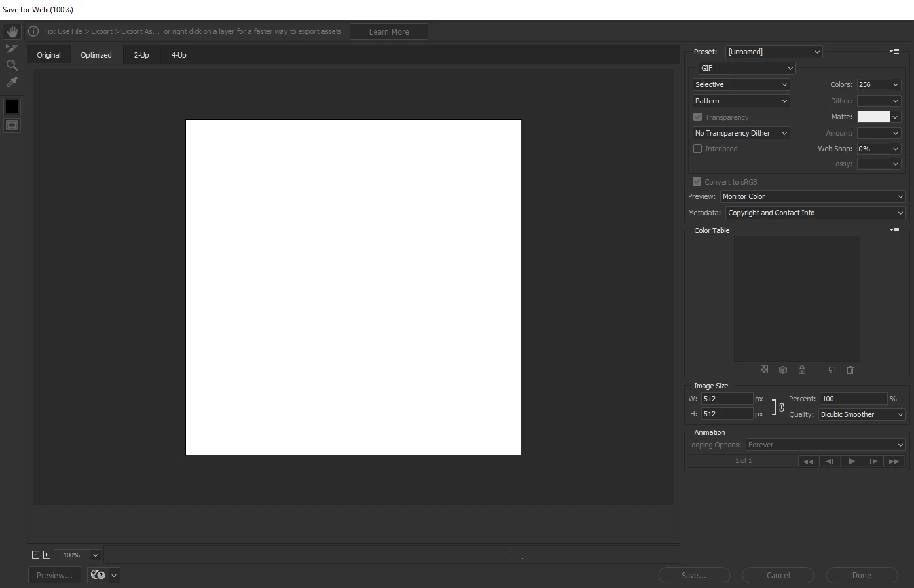This screenshot has width=914, height=588.
Task: Click the image height field
Action: 727,414
